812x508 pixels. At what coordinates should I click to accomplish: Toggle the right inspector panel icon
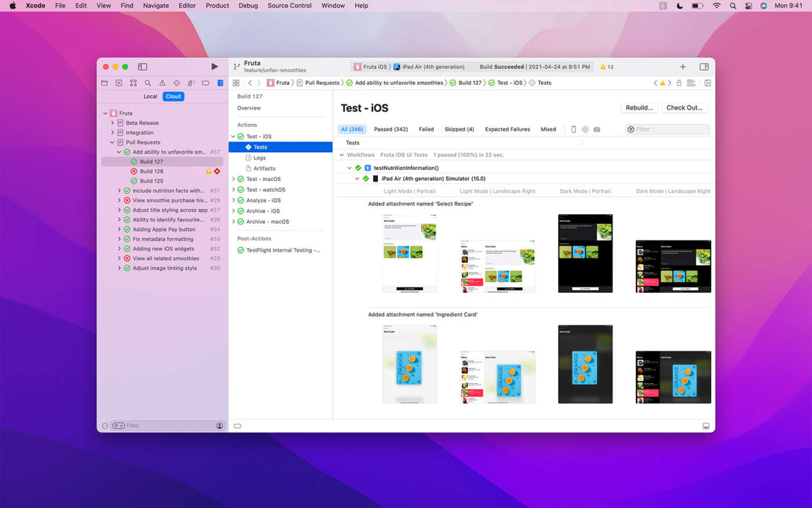click(x=704, y=67)
